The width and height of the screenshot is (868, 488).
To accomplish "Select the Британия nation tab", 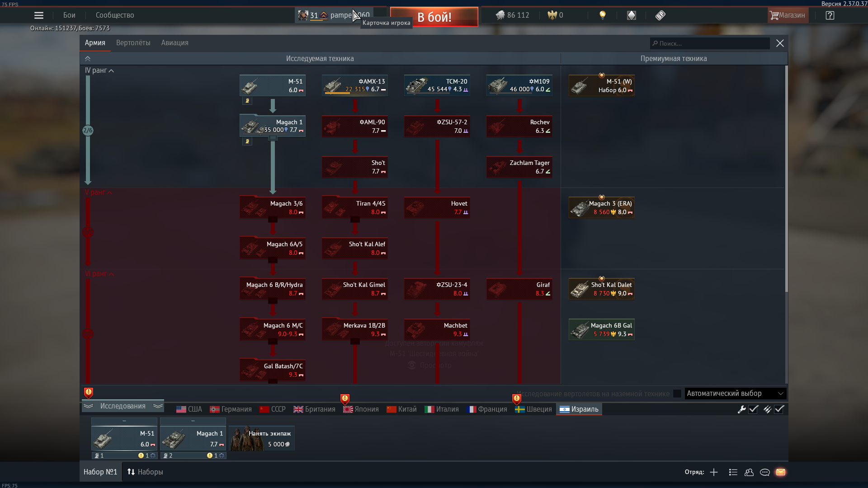I will coord(314,409).
